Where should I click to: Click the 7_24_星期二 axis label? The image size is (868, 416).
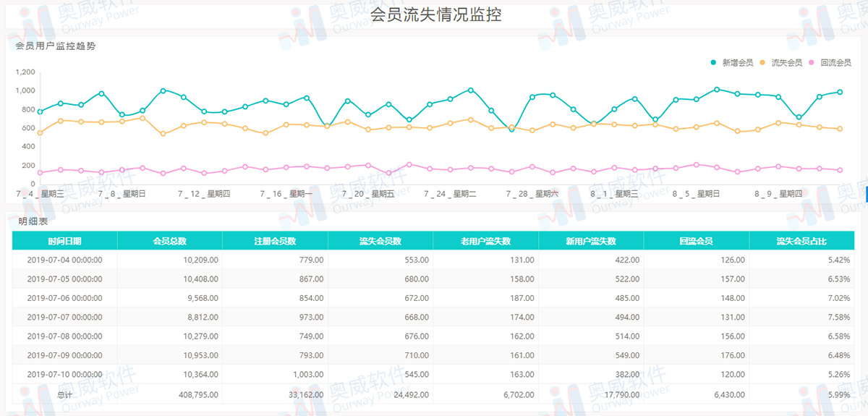[x=451, y=194]
